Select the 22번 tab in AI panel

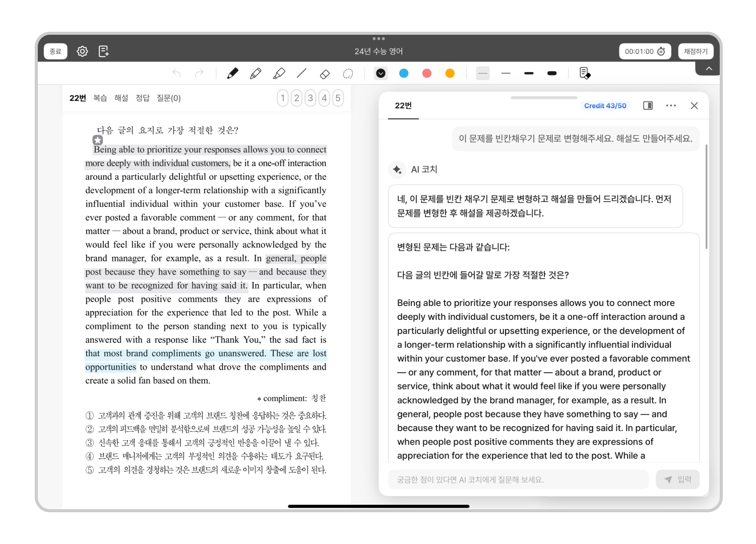click(403, 106)
